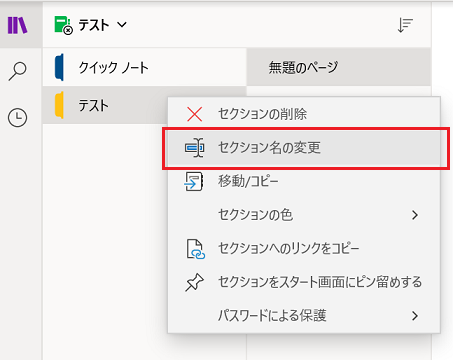
Task: Open the notebooks list icon
Action: pyautogui.click(x=17, y=25)
